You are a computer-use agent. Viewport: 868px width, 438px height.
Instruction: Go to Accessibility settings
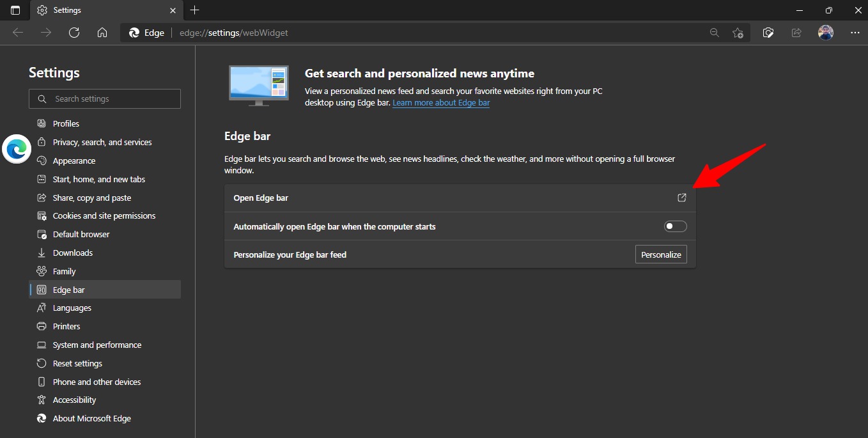(x=105, y=400)
